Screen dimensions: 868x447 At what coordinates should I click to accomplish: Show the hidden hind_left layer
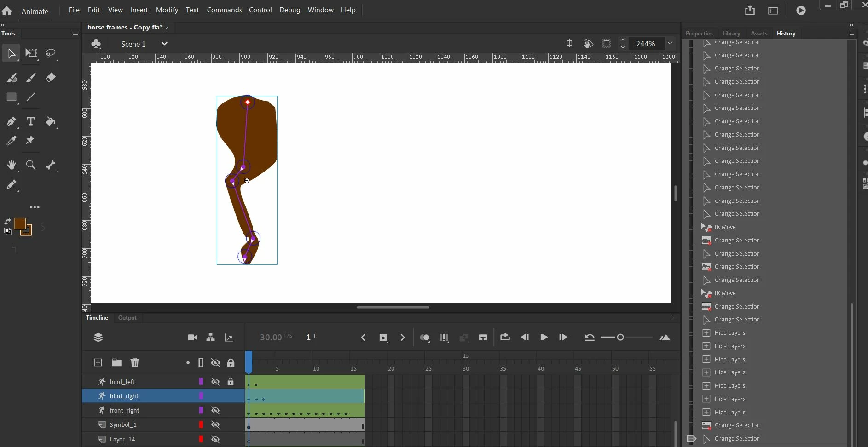tap(215, 382)
